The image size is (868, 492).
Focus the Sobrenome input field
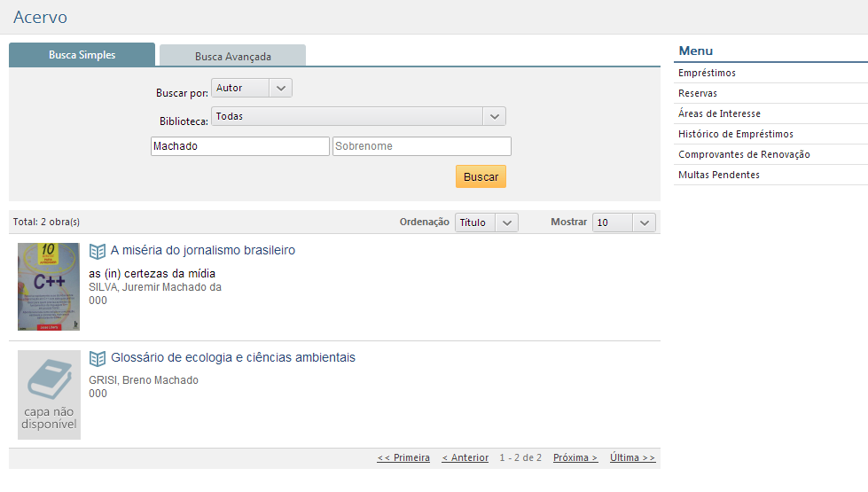click(421, 146)
